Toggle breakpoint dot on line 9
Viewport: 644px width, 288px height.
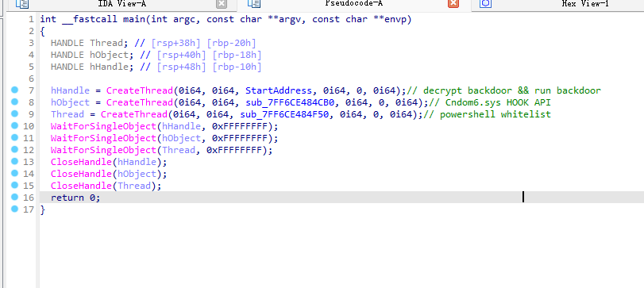click(x=15, y=113)
